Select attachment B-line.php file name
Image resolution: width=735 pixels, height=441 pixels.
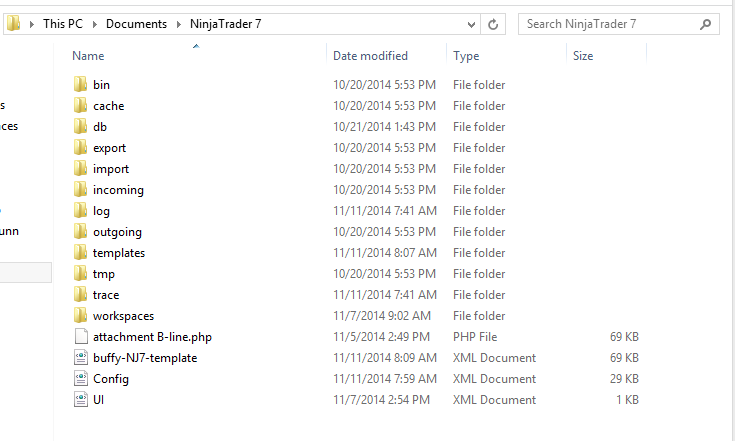pyautogui.click(x=152, y=337)
